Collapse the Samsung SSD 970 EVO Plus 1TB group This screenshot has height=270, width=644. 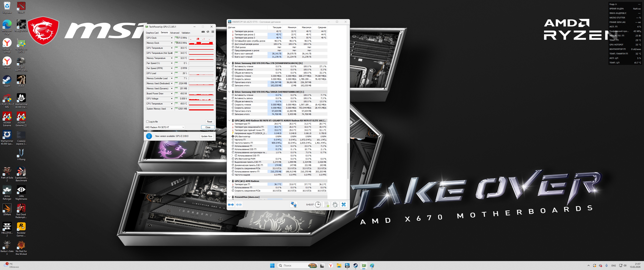point(229,63)
